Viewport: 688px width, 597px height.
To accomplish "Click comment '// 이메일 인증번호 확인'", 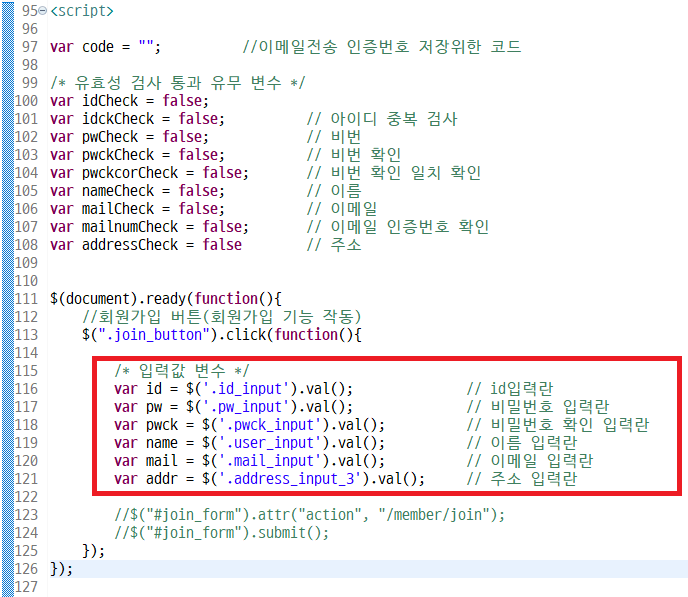I will [x=398, y=226].
